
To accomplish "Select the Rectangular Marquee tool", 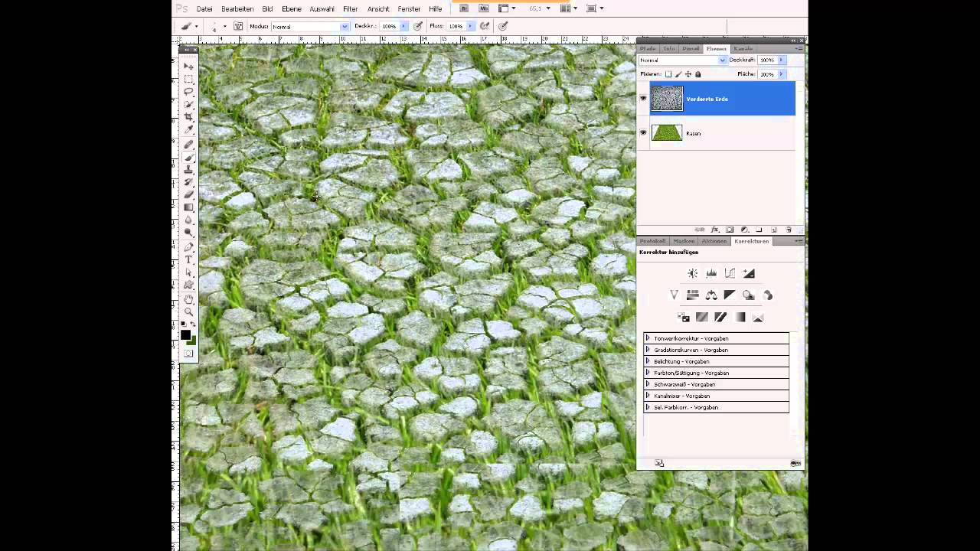I will (188, 79).
